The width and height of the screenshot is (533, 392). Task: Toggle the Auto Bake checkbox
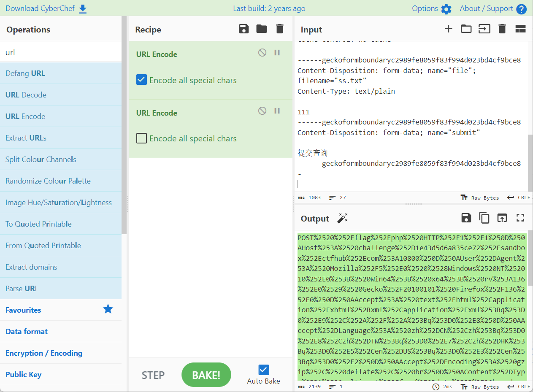pyautogui.click(x=263, y=370)
